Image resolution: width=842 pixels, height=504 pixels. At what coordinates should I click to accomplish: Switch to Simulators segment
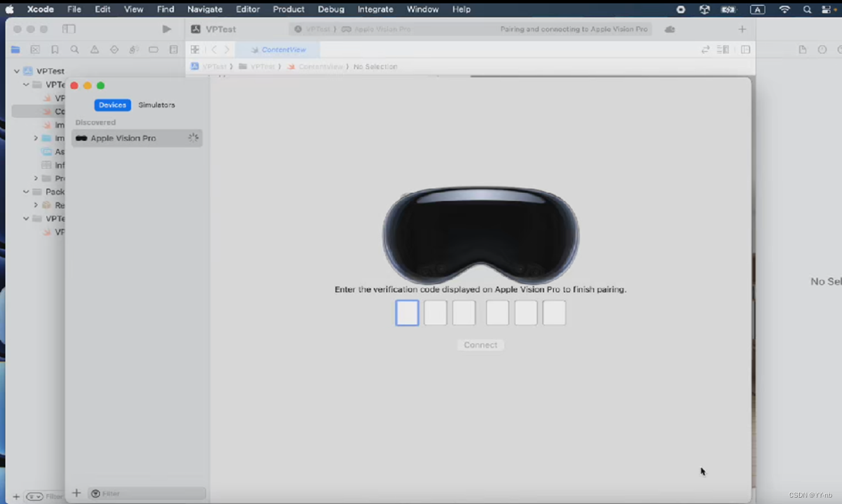point(156,105)
